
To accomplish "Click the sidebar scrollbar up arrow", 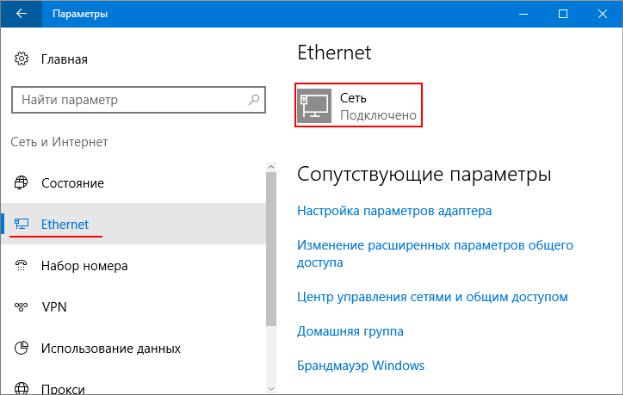I will click(x=271, y=167).
